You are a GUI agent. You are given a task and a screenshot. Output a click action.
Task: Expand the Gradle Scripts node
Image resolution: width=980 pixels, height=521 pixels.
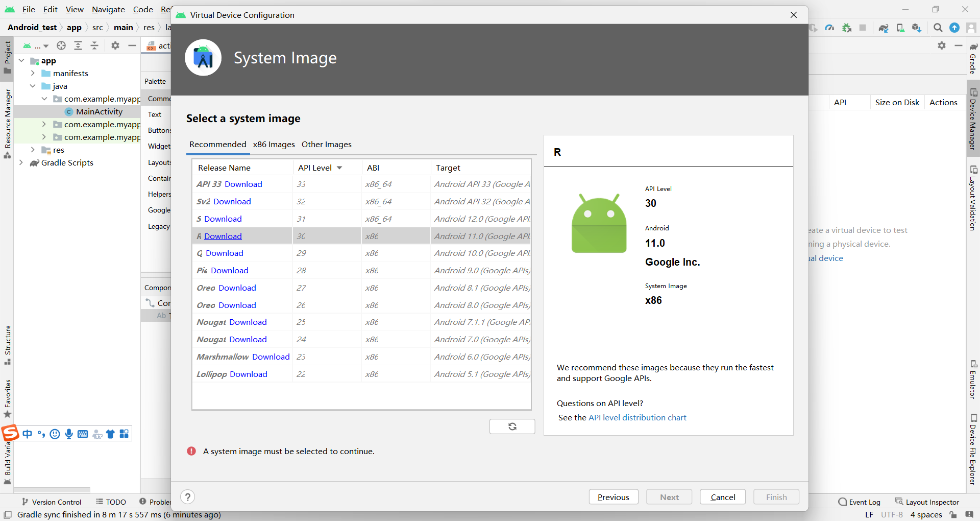click(x=21, y=162)
